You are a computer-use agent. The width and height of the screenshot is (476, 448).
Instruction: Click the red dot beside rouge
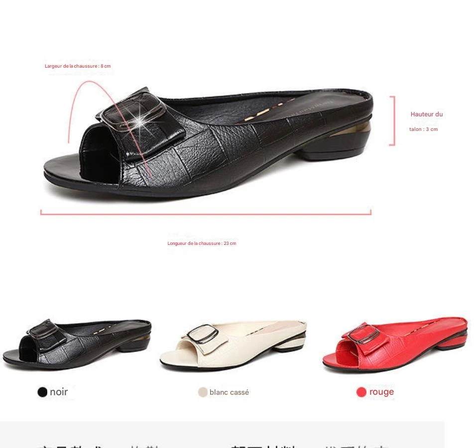click(361, 392)
